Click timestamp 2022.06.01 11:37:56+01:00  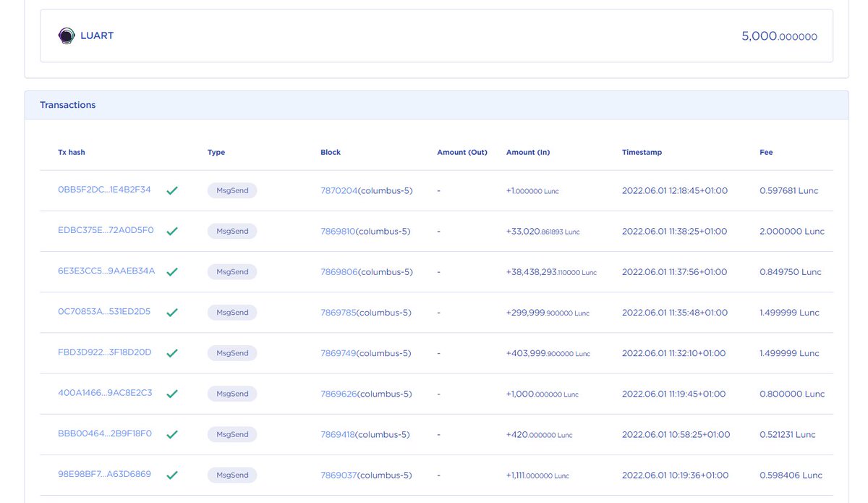675,271
